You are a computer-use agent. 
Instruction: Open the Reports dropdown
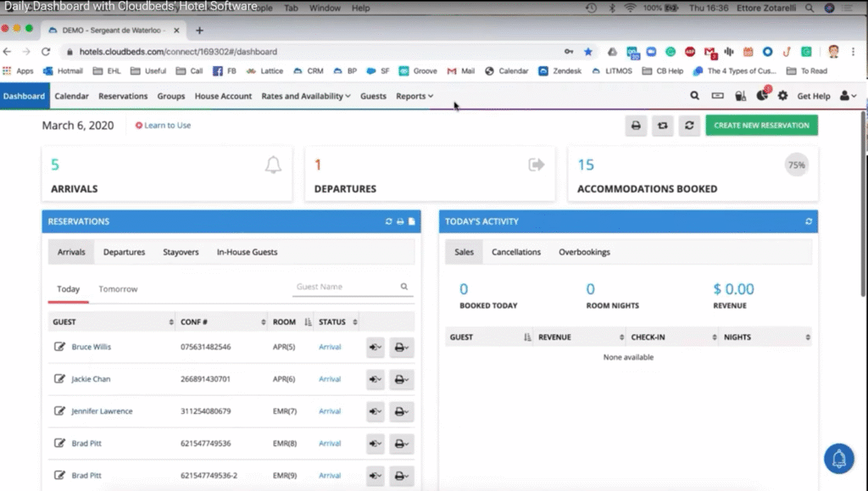click(x=415, y=96)
